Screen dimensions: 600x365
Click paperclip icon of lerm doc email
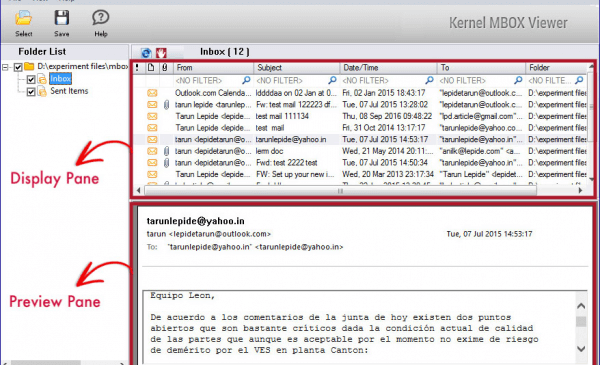pyautogui.click(x=166, y=151)
